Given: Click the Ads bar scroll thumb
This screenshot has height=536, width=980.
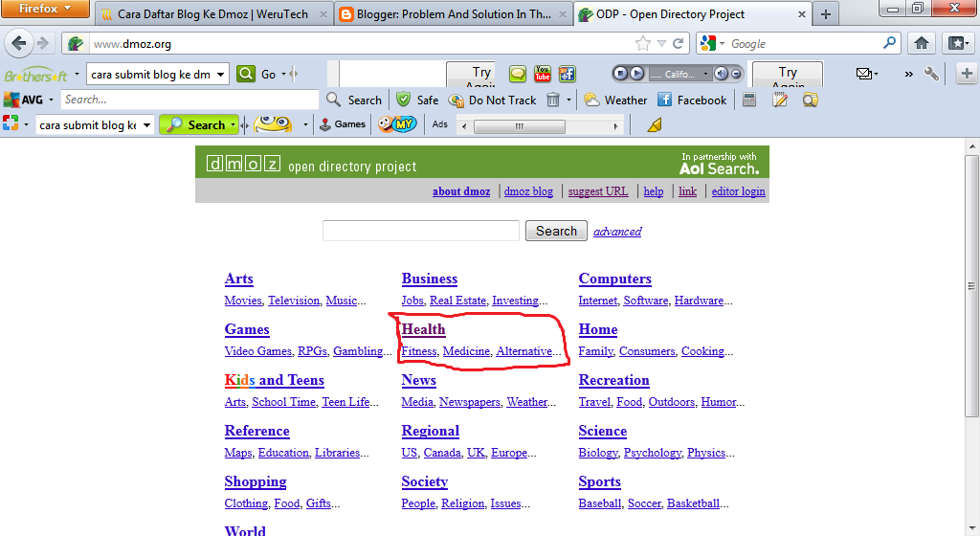Looking at the screenshot, I should (520, 126).
